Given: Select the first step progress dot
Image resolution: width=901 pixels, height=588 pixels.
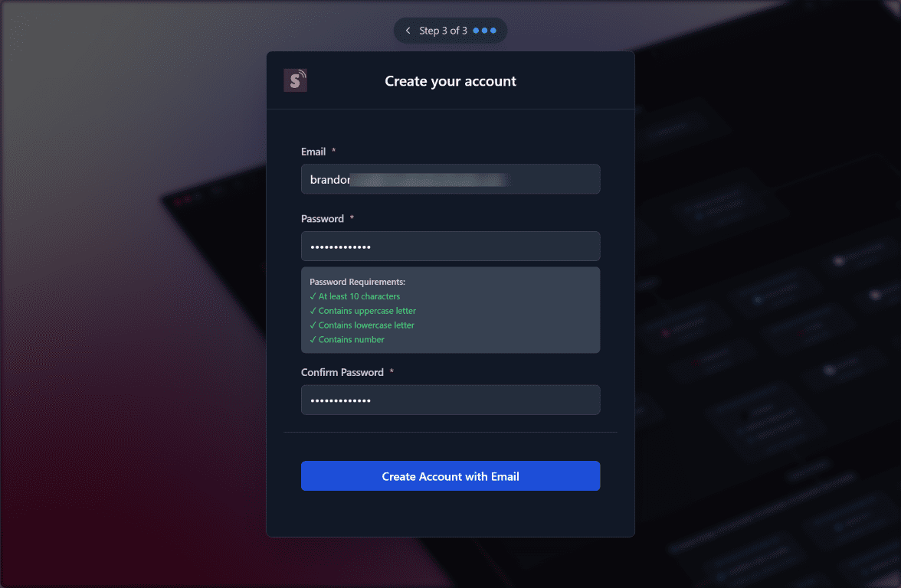Looking at the screenshot, I should (476, 31).
